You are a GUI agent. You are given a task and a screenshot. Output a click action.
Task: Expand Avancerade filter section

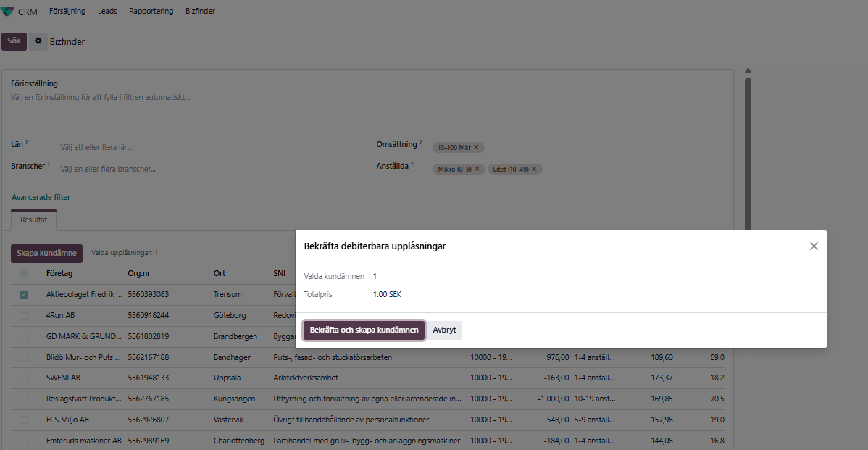[x=41, y=197]
